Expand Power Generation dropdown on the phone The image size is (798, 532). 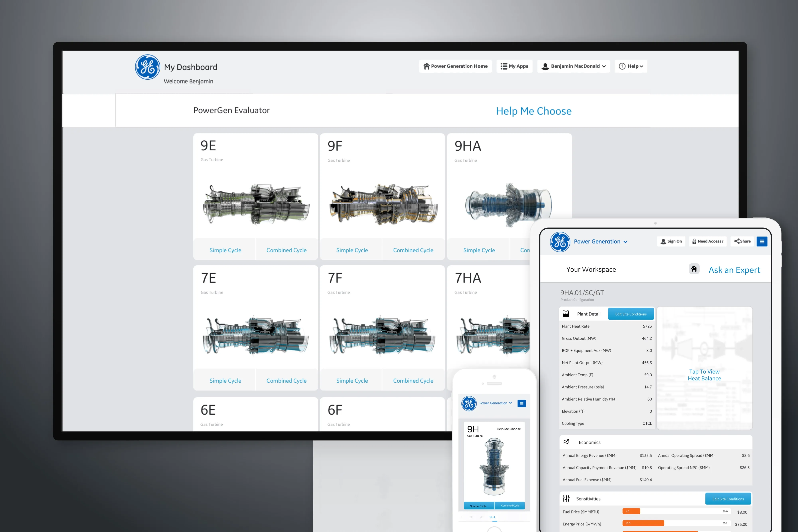(496, 403)
